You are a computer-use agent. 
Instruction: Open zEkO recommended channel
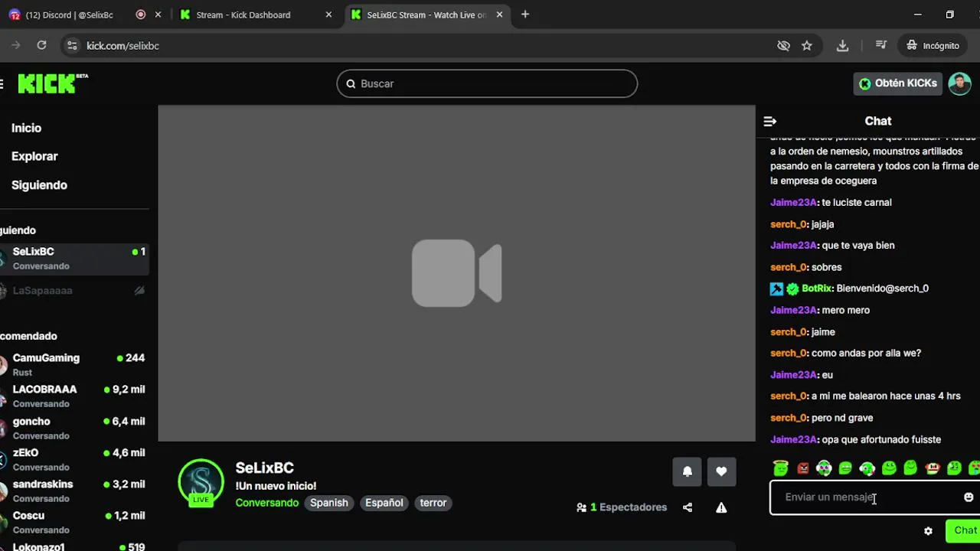tap(74, 460)
